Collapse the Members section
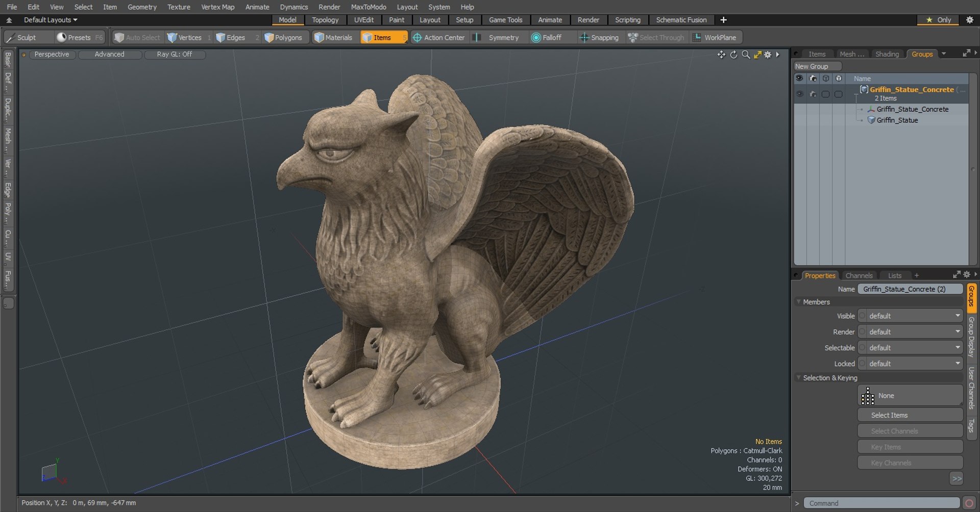The width and height of the screenshot is (980, 512). click(799, 302)
